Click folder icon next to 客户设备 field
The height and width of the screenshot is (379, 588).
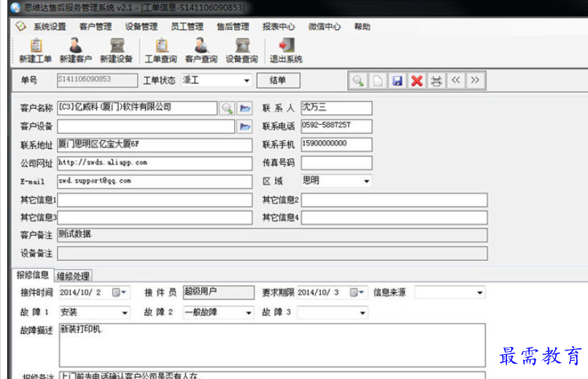tap(245, 126)
